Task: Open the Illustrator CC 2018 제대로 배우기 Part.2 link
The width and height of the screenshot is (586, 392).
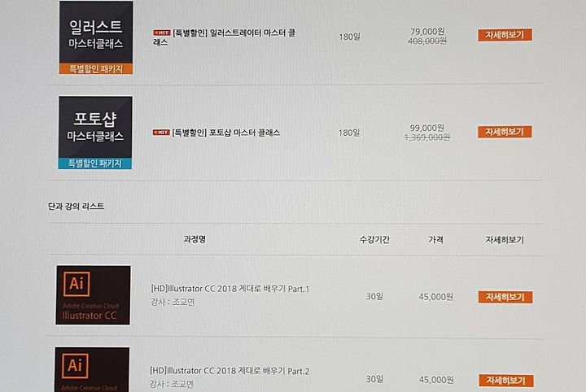Action: pos(230,371)
